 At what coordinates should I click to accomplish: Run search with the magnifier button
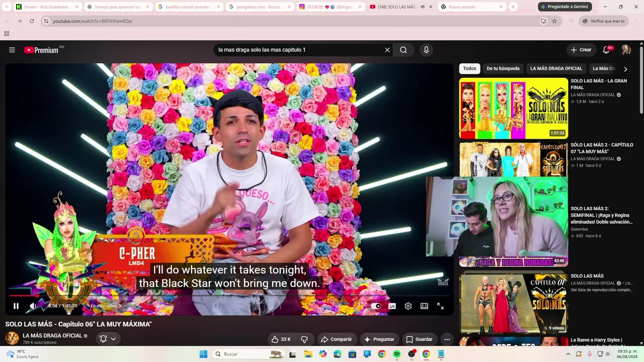coord(404,50)
